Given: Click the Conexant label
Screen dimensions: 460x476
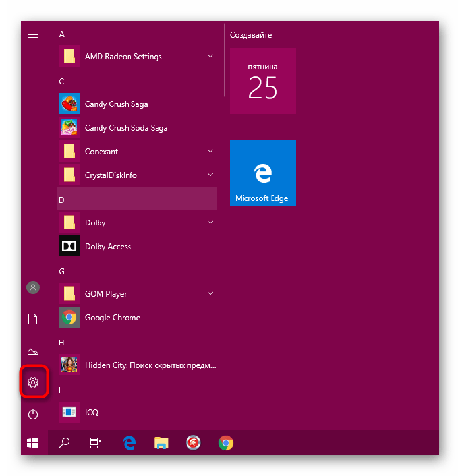Looking at the screenshot, I should [x=101, y=152].
